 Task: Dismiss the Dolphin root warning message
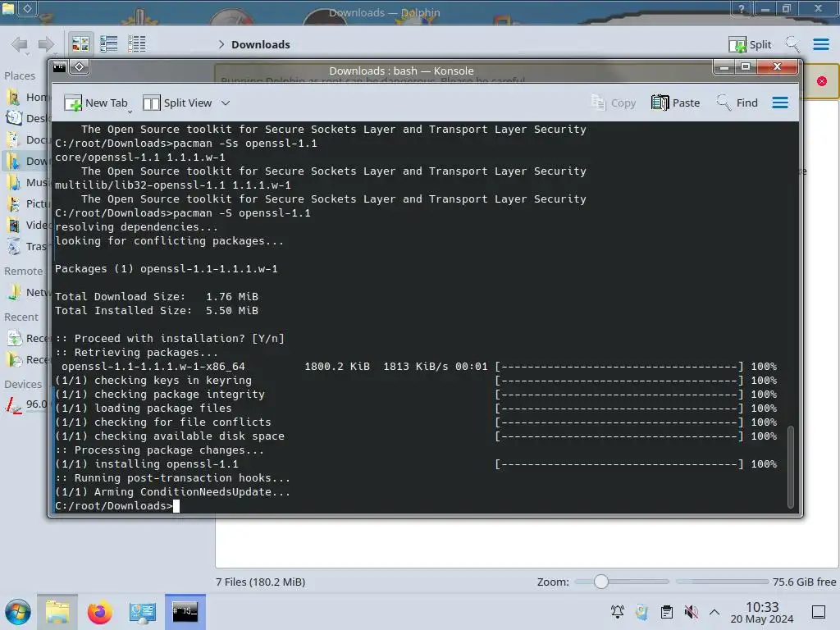point(822,81)
